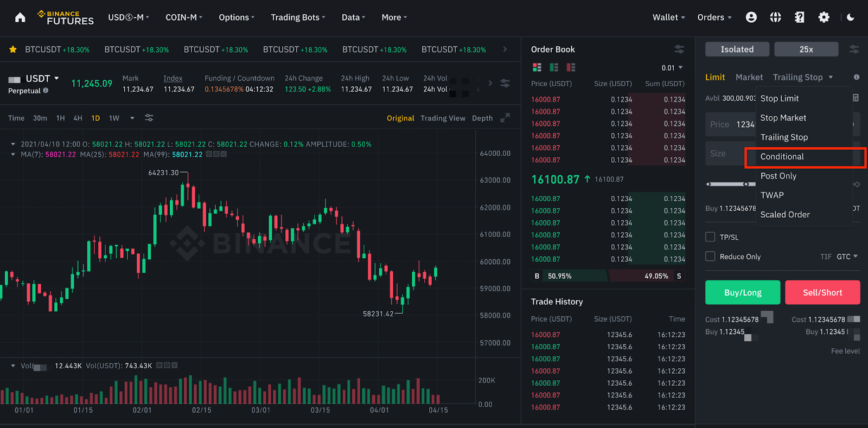868x428 pixels.
Task: Switch chart to Trading View
Action: [x=443, y=118]
